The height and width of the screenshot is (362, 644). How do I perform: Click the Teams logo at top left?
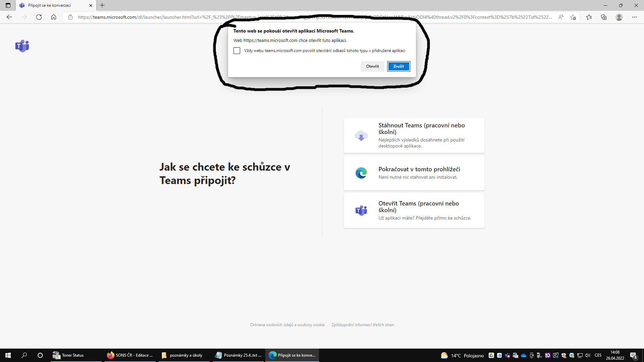[x=22, y=46]
